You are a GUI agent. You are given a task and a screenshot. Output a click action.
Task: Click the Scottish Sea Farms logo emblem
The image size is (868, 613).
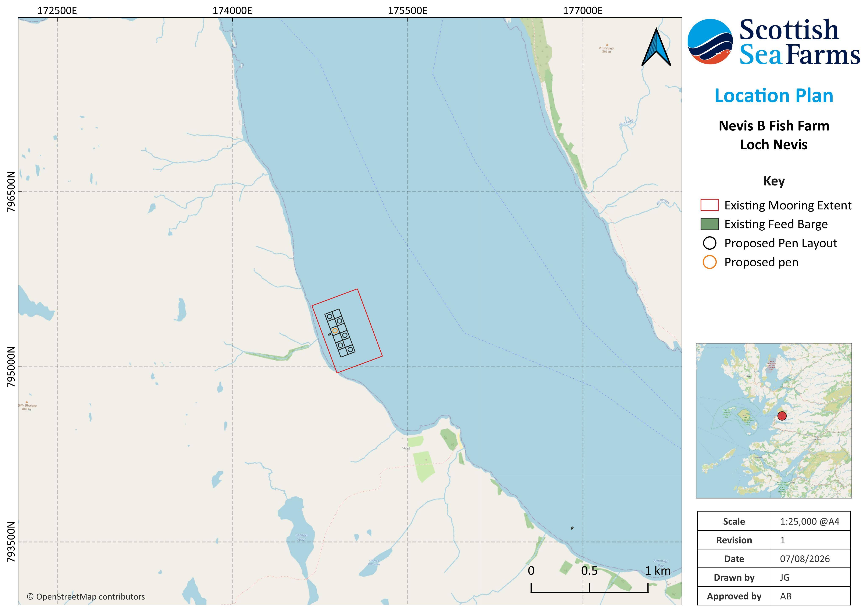point(710,42)
